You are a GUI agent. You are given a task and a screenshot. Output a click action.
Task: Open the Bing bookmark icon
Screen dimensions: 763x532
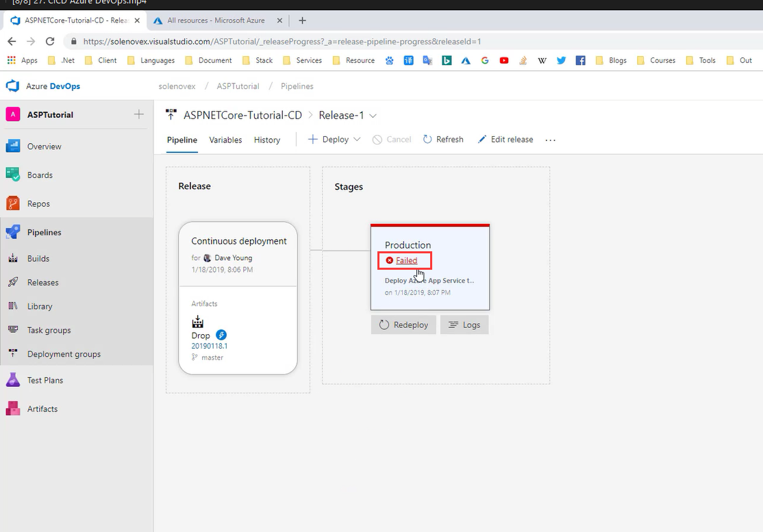(447, 60)
